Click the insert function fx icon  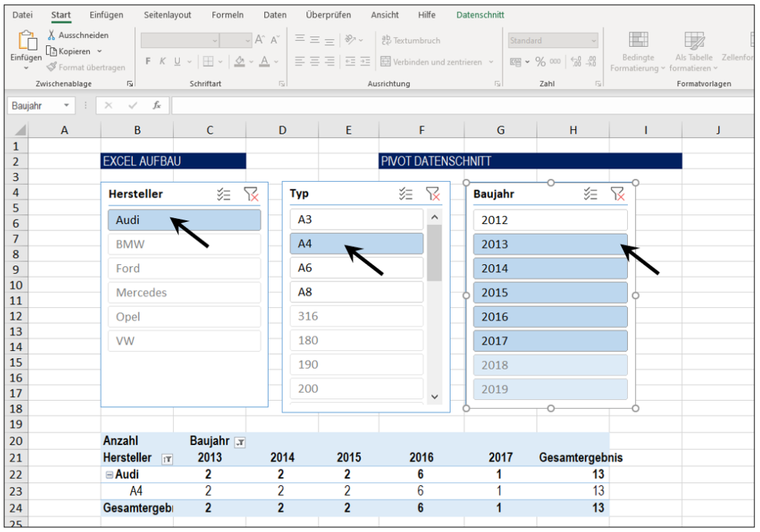(157, 105)
